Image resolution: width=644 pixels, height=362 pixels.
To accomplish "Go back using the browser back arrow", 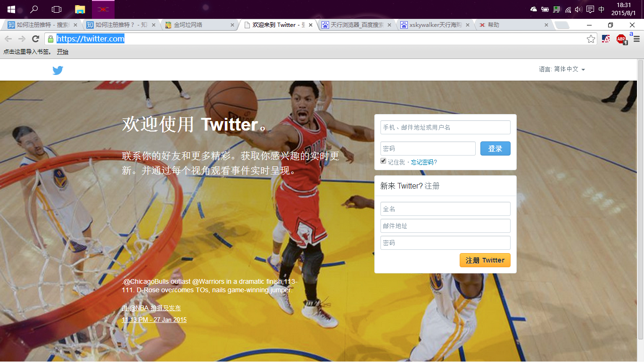I will pyautogui.click(x=8, y=39).
